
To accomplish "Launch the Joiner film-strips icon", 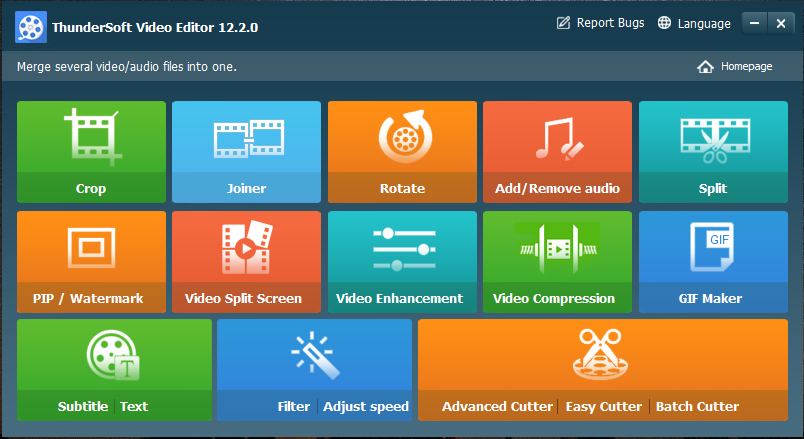I will (x=249, y=138).
